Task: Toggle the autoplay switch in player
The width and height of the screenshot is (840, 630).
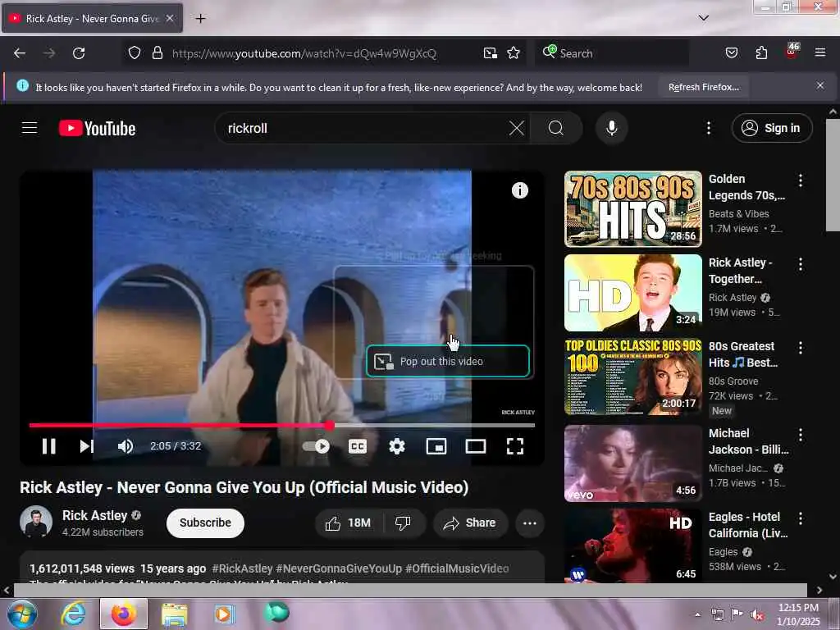Action: (x=316, y=446)
